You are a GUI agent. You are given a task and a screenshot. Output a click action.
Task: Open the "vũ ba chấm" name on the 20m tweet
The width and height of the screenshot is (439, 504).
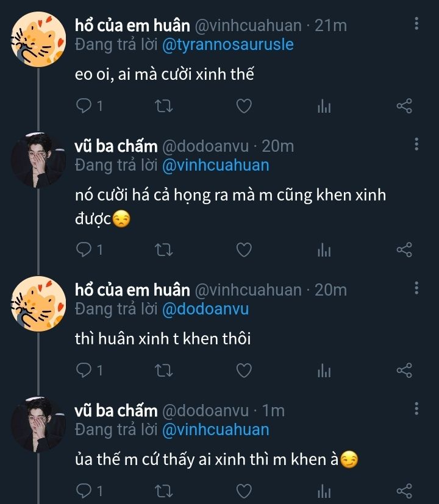[x=116, y=146]
